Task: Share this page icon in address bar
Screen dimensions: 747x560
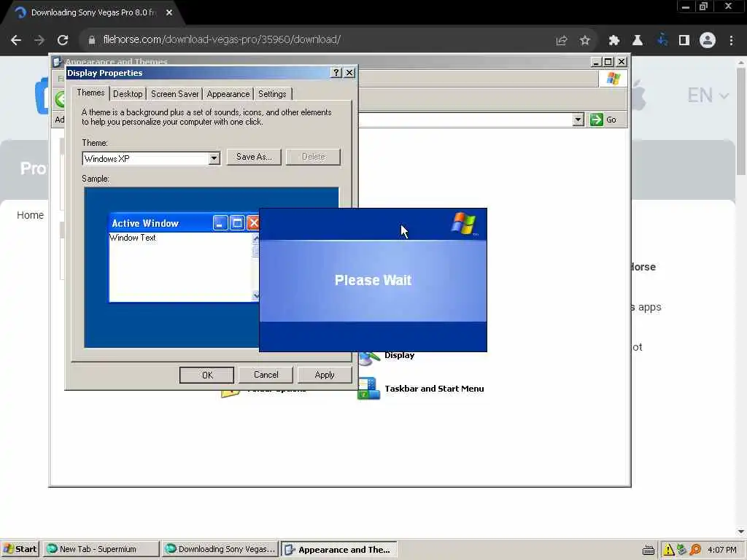Action: (562, 41)
